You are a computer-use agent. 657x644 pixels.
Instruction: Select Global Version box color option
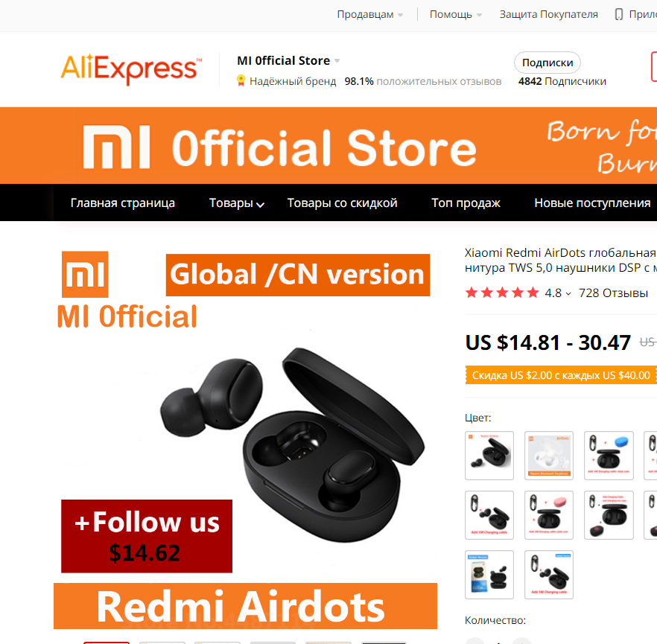[489, 575]
